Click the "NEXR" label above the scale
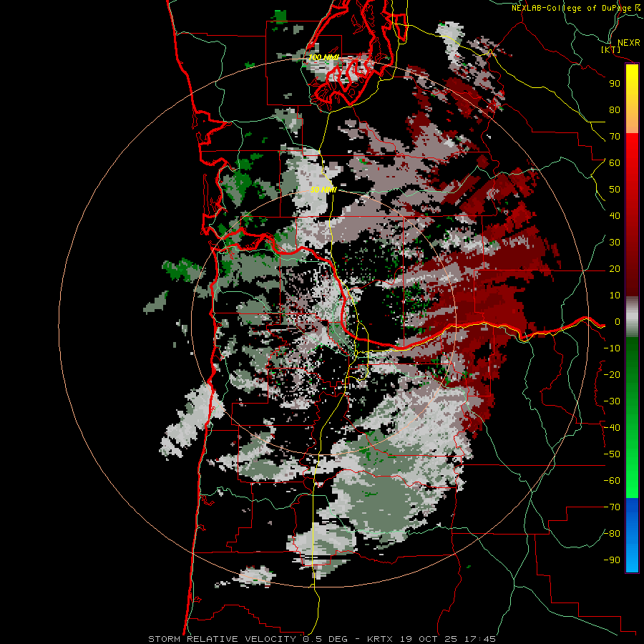 [x=629, y=43]
